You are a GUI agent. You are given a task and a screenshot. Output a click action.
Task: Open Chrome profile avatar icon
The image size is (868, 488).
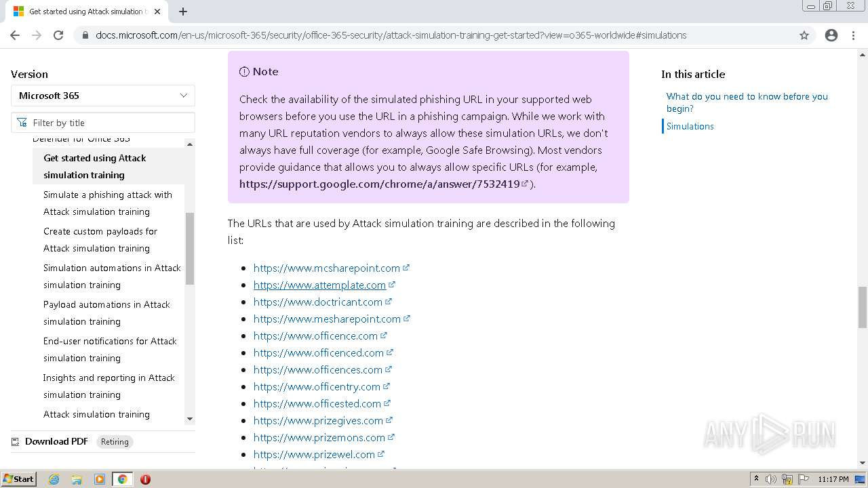coord(831,35)
